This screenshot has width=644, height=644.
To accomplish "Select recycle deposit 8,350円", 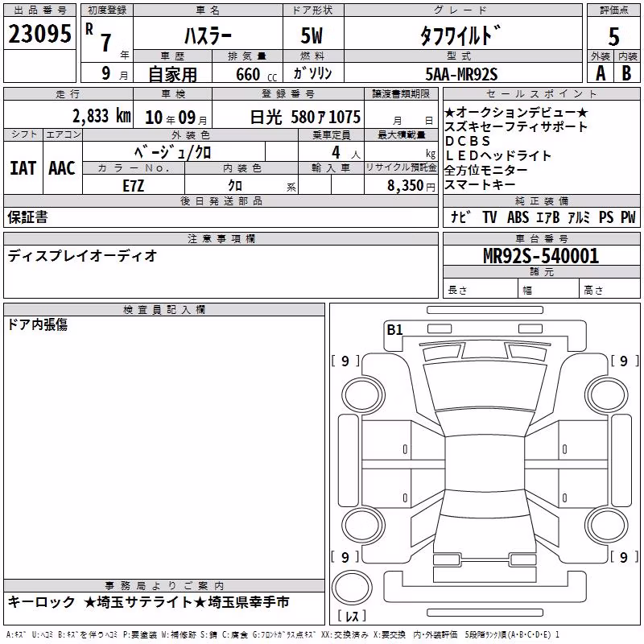I will [x=411, y=186].
